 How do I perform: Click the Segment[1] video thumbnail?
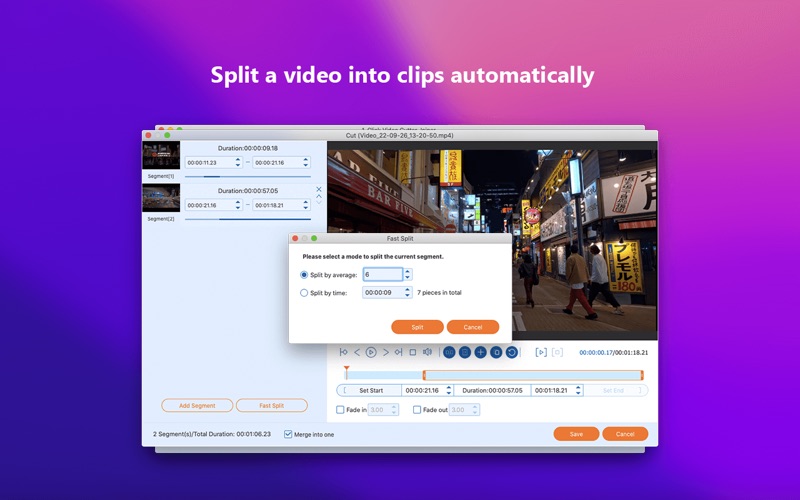pyautogui.click(x=161, y=155)
